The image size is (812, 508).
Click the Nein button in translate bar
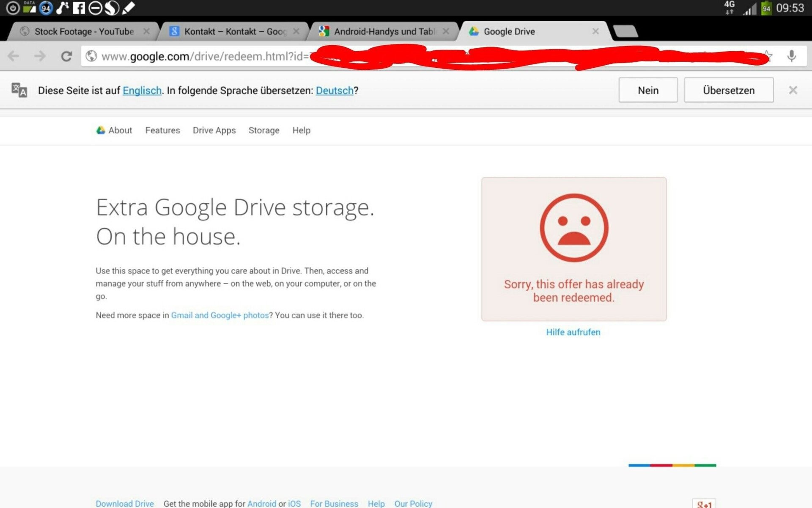click(x=648, y=90)
